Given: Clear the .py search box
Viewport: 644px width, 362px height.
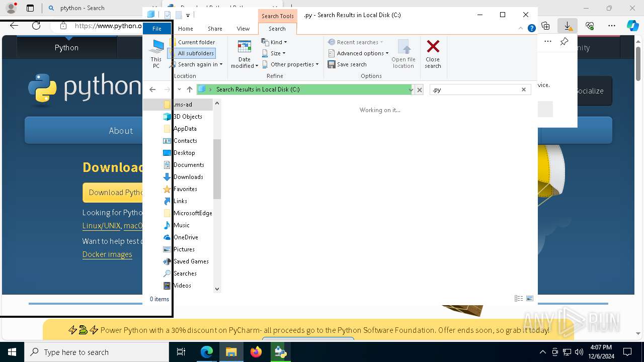Looking at the screenshot, I should click(523, 89).
